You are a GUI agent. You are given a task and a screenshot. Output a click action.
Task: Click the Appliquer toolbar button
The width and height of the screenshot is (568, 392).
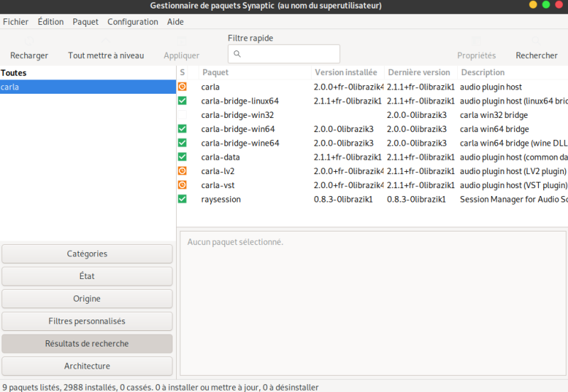[x=181, y=48]
